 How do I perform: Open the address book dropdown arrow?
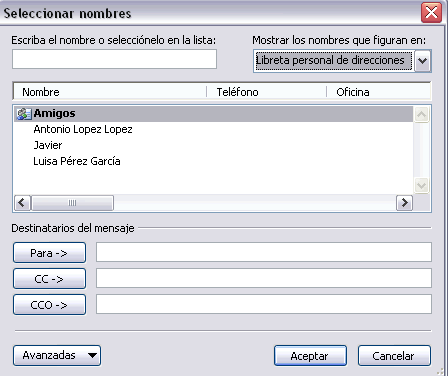point(423,61)
